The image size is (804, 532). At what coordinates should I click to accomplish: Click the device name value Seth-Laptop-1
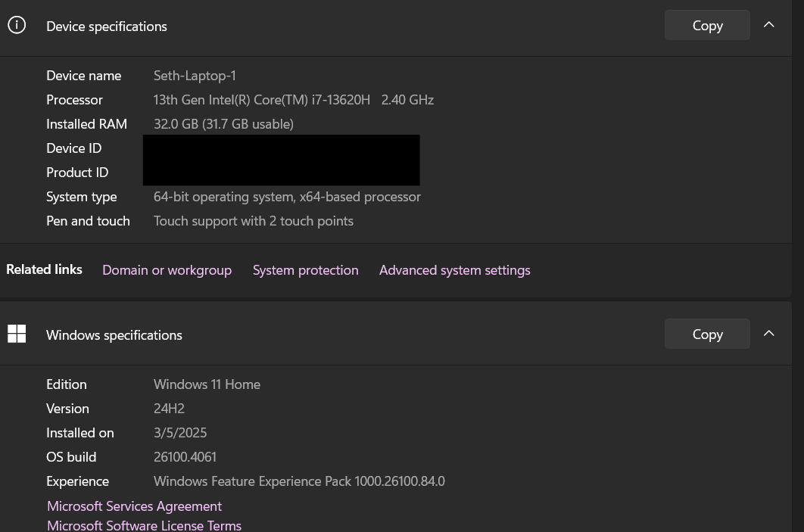pyautogui.click(x=195, y=76)
